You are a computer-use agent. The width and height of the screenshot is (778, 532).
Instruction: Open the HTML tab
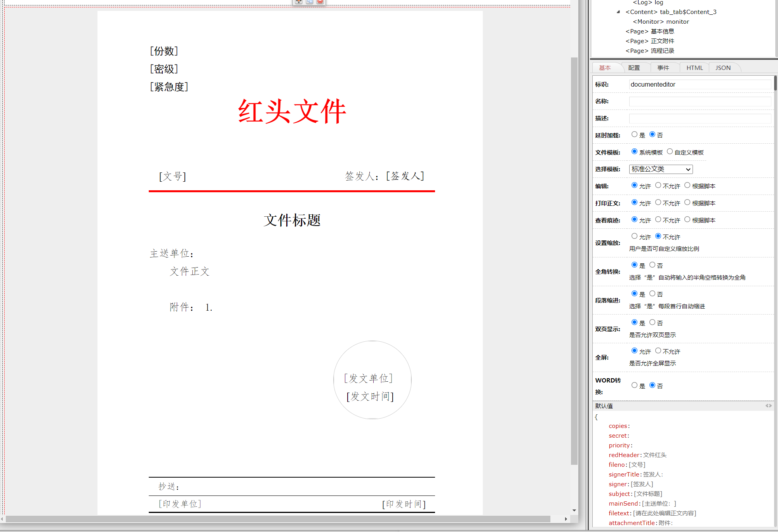tap(694, 68)
